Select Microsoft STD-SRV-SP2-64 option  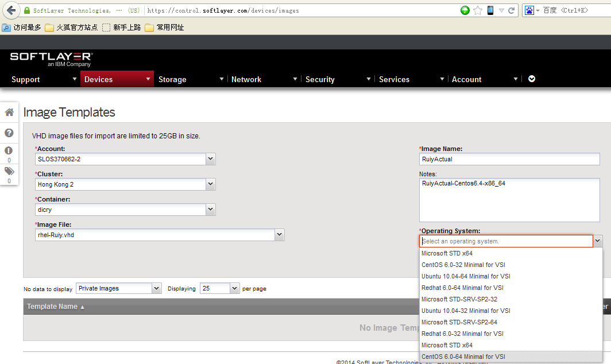pyautogui.click(x=511, y=322)
